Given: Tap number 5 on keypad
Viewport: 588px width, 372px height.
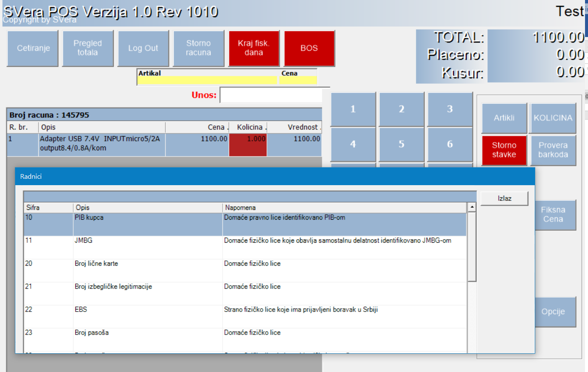Looking at the screenshot, I should tap(402, 144).
